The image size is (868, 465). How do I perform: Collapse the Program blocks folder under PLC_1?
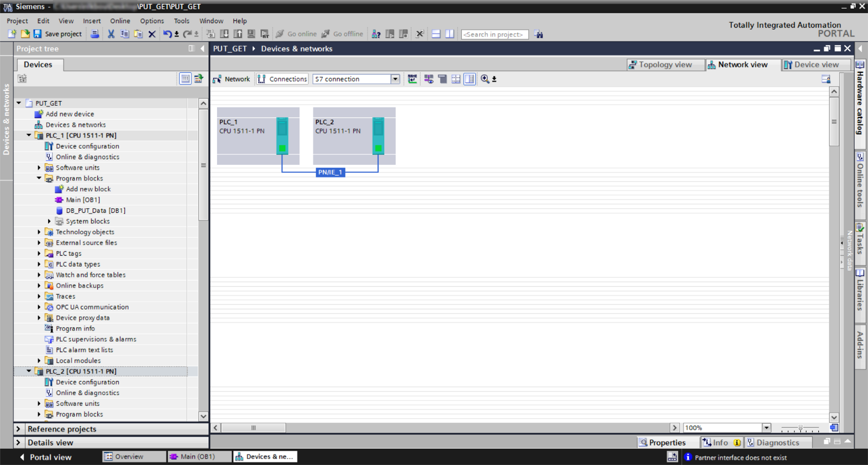pos(39,179)
